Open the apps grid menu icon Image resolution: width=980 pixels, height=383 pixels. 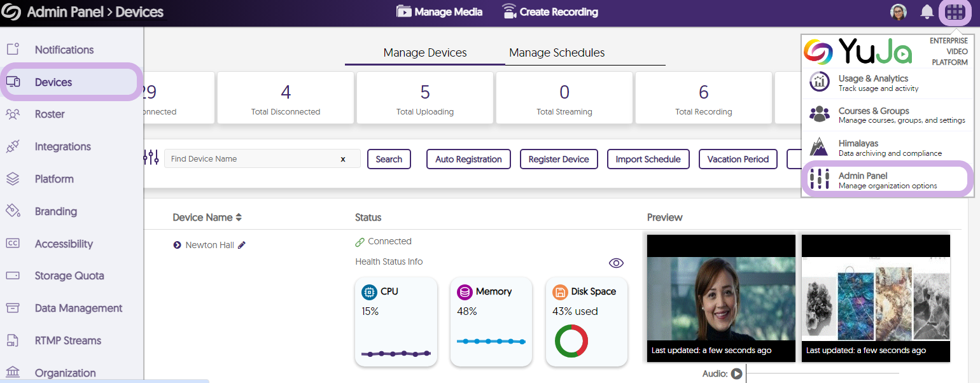coord(955,12)
